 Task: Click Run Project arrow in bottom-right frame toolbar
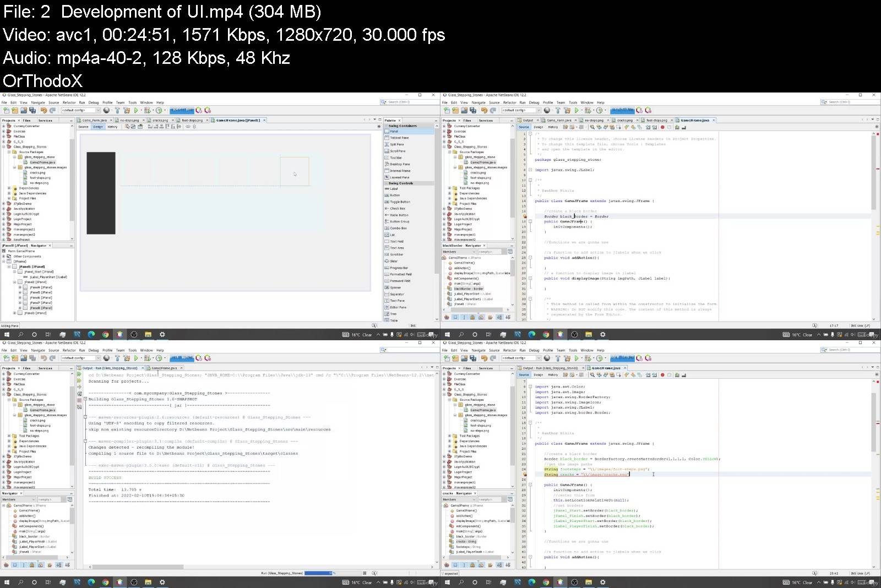577,358
